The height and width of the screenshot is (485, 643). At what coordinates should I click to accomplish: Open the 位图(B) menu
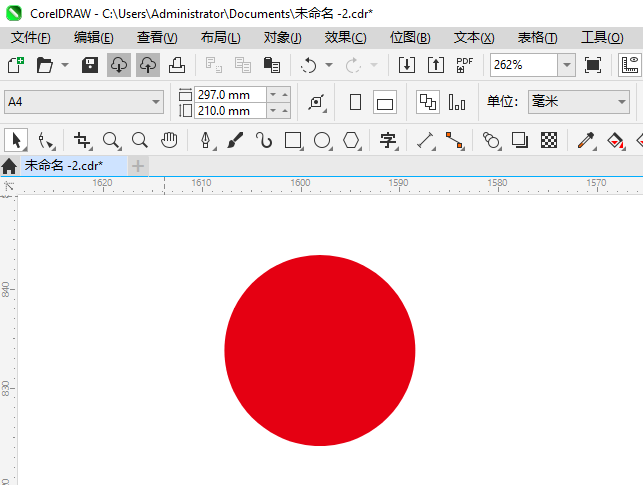[410, 38]
